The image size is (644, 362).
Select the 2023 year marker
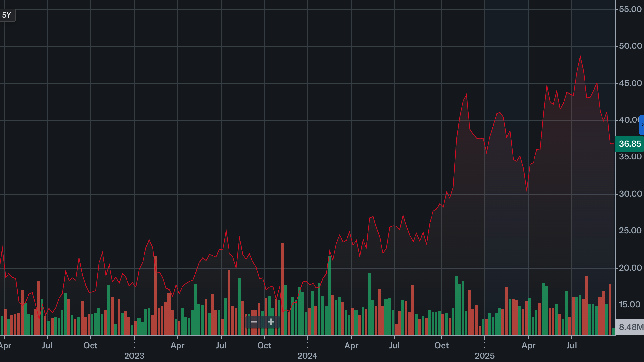[x=134, y=356]
